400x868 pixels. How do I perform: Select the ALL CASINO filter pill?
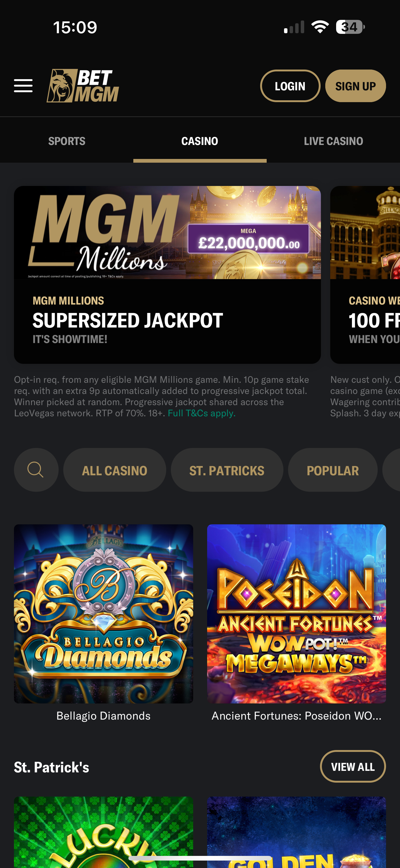114,470
